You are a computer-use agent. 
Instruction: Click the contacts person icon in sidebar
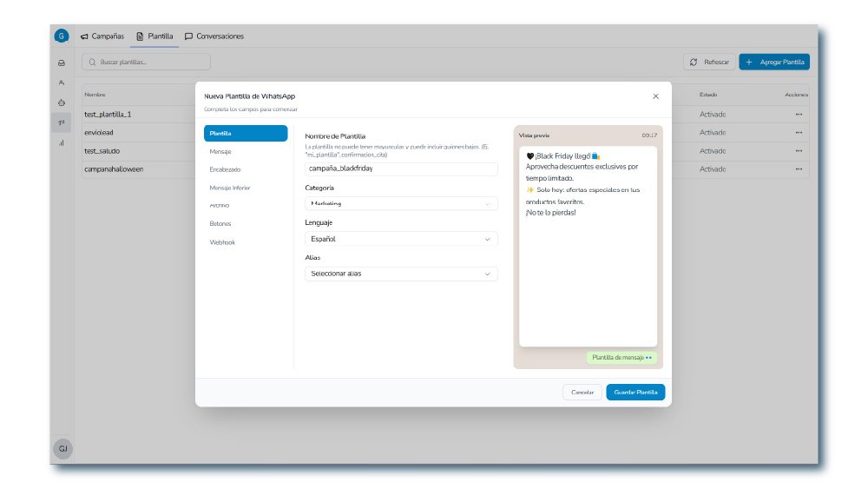click(x=62, y=83)
